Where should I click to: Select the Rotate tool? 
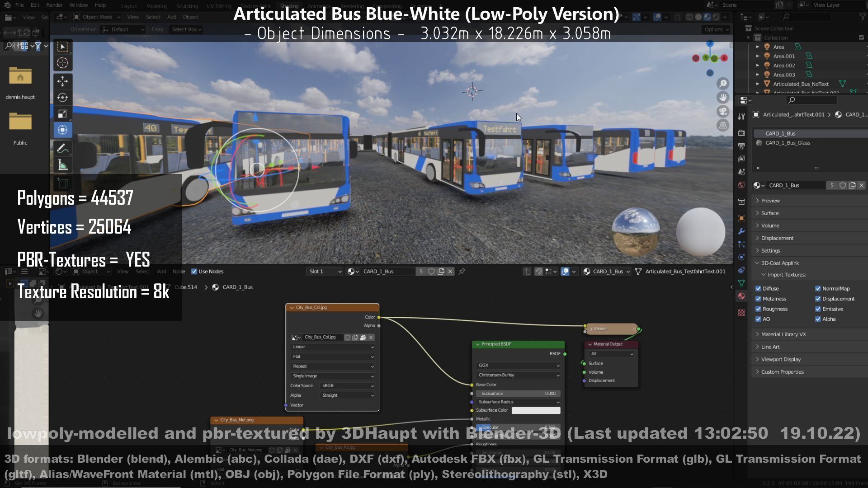pos(63,98)
